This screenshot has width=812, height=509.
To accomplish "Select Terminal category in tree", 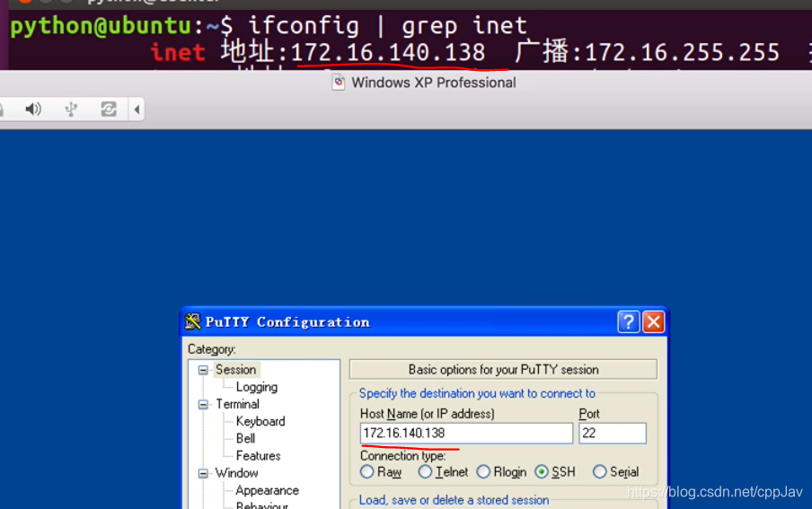I will 237,404.
